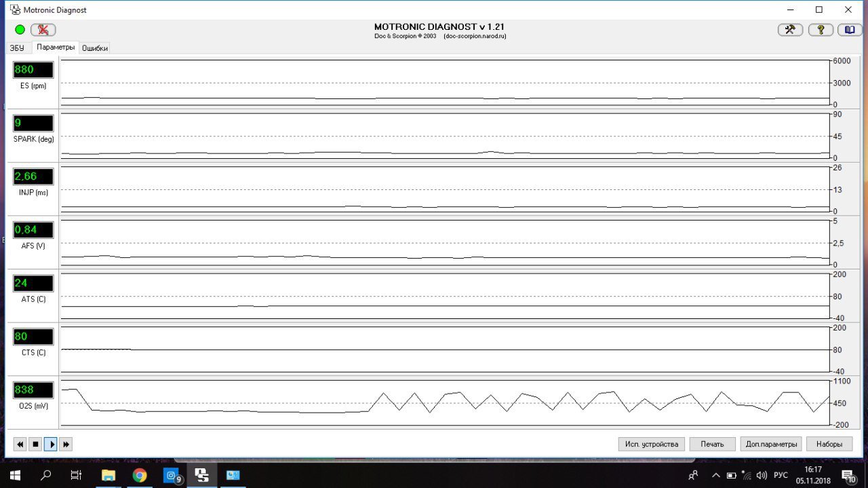Fast-forward the parameter recording

(66, 444)
